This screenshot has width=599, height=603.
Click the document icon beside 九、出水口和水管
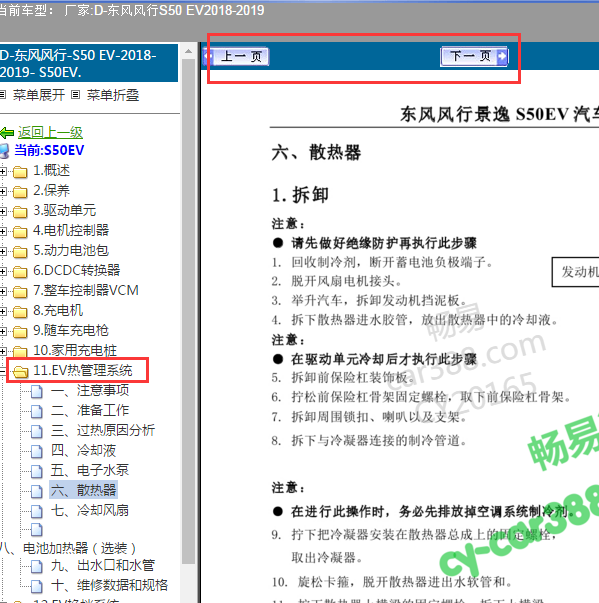coord(37,566)
